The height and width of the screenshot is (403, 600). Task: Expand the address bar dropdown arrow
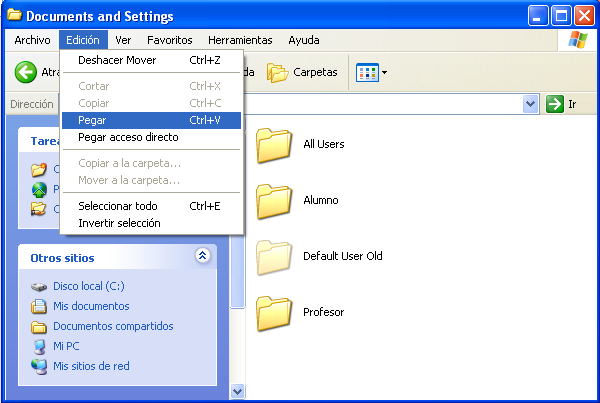click(x=530, y=104)
